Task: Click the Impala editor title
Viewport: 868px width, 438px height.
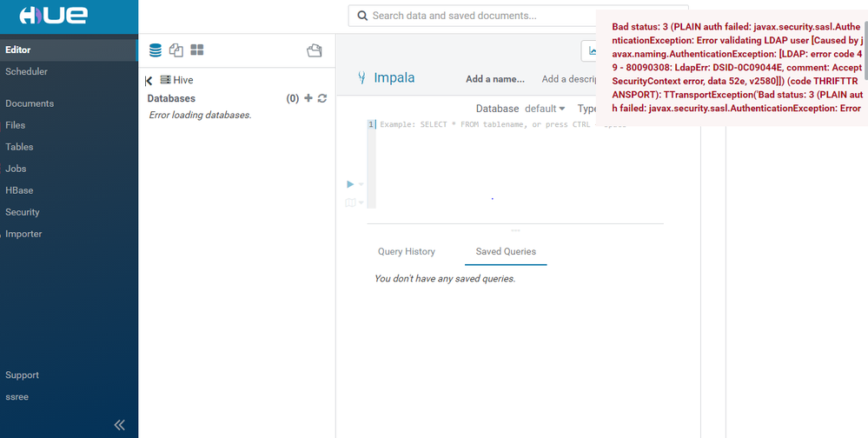Action: [x=394, y=77]
